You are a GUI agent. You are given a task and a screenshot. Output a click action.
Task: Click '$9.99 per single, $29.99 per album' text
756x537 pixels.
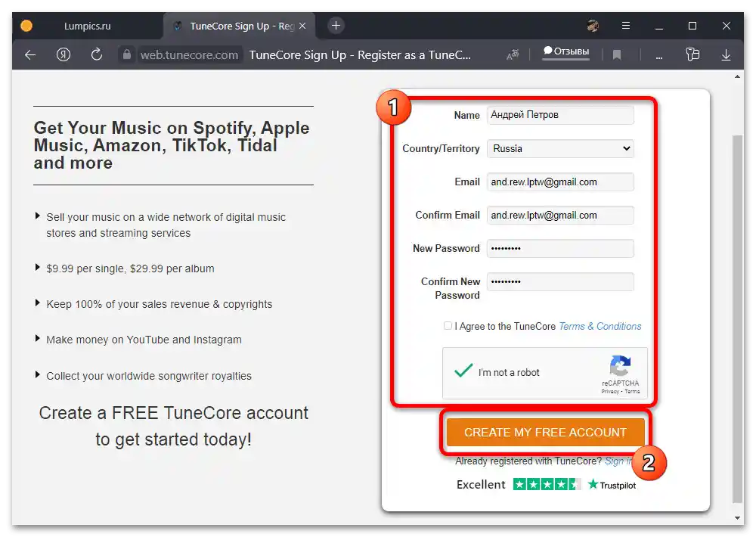(x=130, y=268)
